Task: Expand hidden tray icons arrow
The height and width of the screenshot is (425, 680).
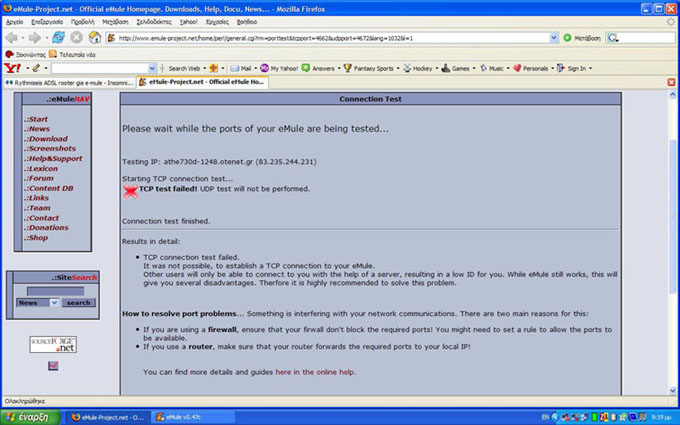Action: [x=555, y=417]
